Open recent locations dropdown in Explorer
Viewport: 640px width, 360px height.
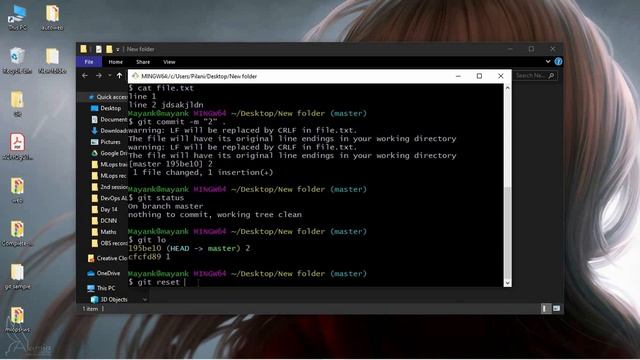(109, 76)
